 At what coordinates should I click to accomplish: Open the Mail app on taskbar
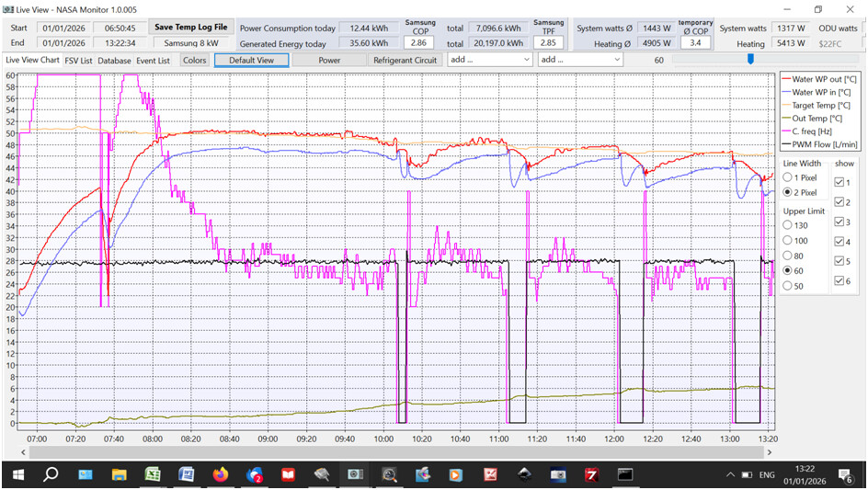pyautogui.click(x=86, y=474)
